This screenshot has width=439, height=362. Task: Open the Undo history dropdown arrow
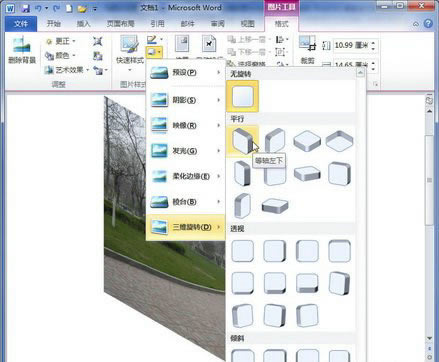click(46, 8)
